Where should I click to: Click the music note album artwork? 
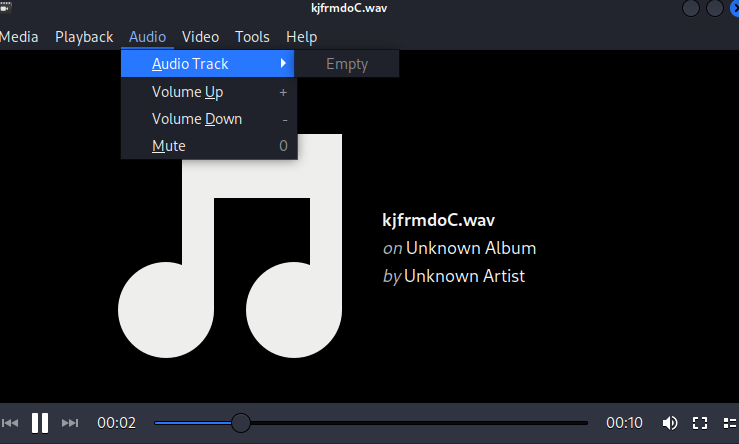pos(230,246)
